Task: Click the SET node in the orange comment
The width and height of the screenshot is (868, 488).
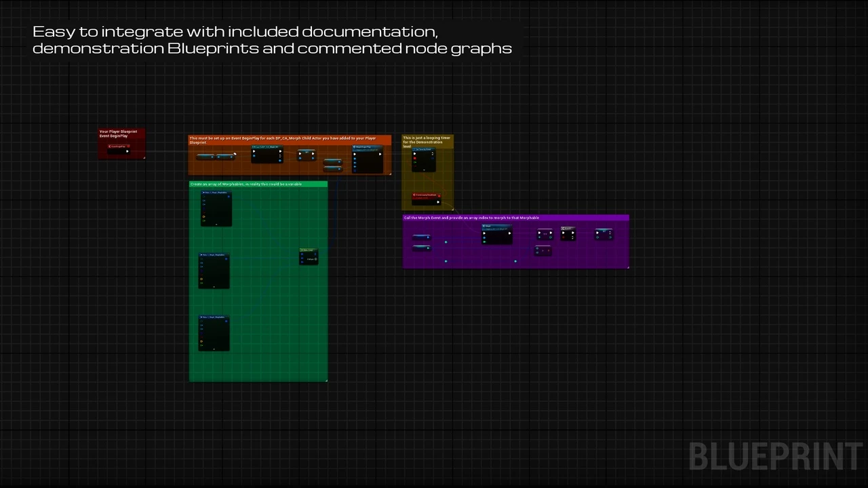Action: coord(307,153)
